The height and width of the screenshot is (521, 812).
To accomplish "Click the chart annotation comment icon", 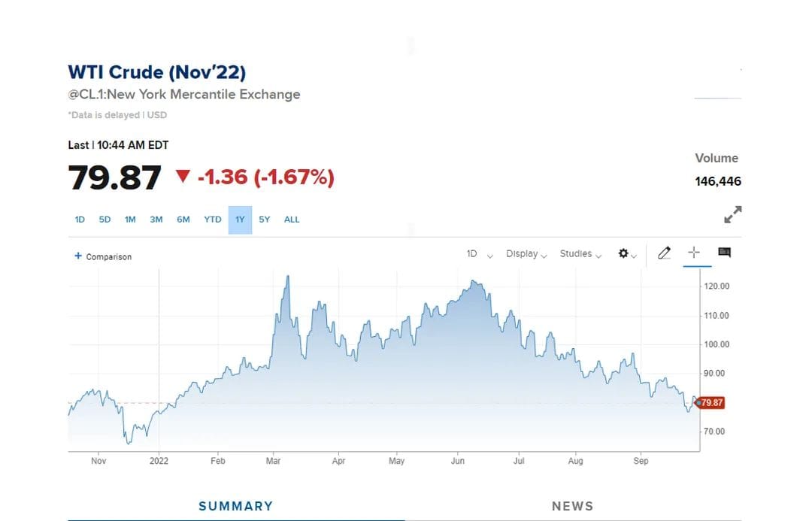I will coord(724,253).
